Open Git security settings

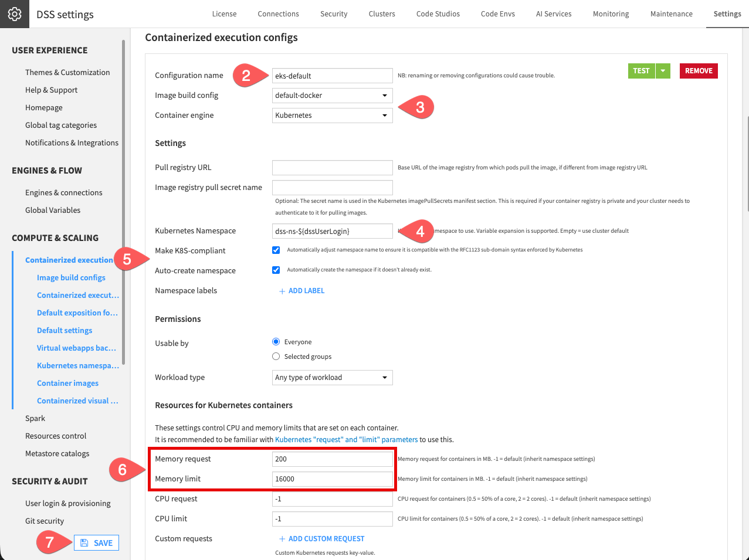point(45,521)
